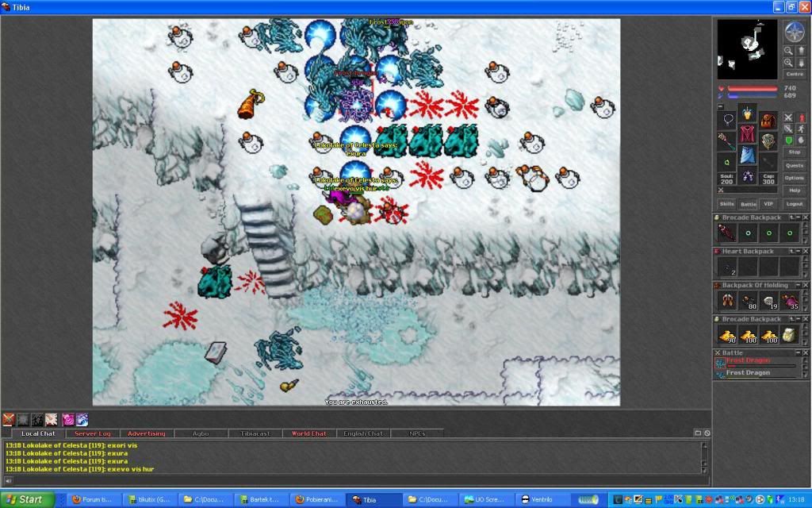Viewport: 812px width, 508px height.
Task: Open the Windows Start menu
Action: (x=28, y=500)
